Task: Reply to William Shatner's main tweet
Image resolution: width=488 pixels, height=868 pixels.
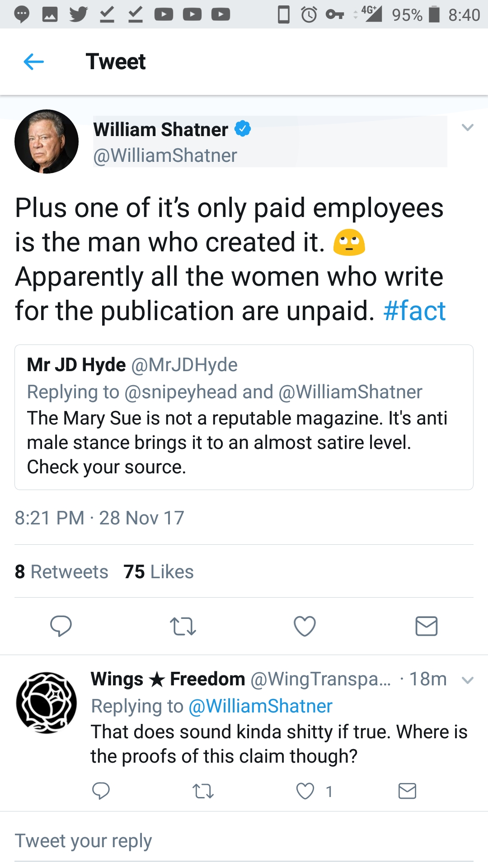Action: coord(61,626)
